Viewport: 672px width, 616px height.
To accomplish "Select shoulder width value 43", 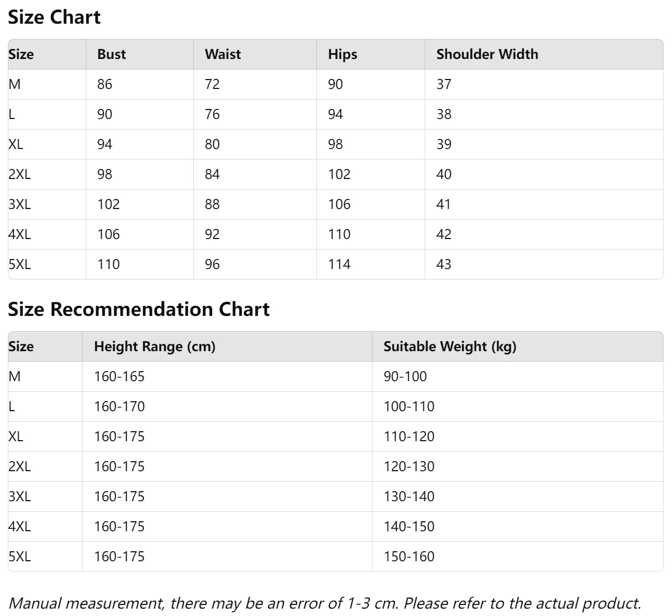I will (x=444, y=264).
